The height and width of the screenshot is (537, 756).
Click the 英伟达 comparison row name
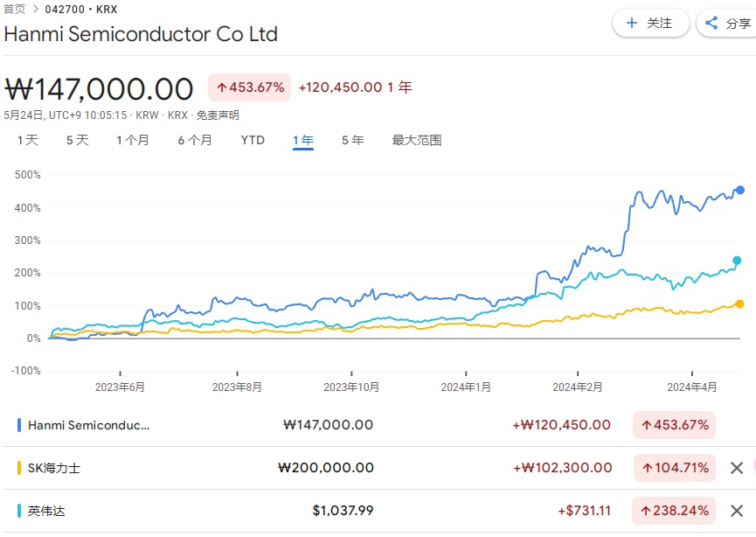pos(40,511)
